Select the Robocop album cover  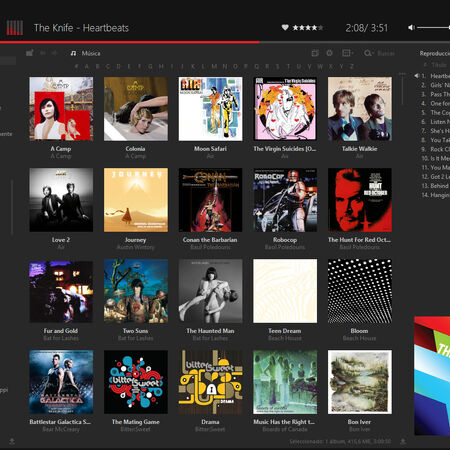pos(285,200)
